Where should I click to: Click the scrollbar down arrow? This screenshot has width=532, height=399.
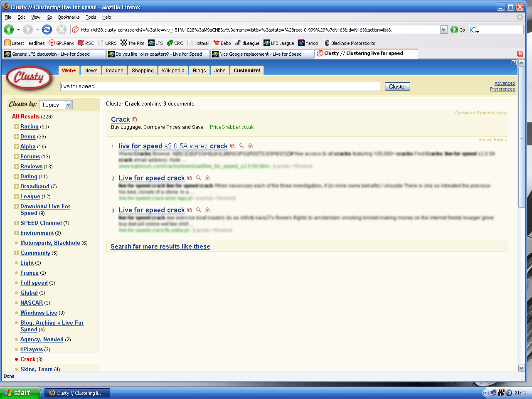click(522, 368)
